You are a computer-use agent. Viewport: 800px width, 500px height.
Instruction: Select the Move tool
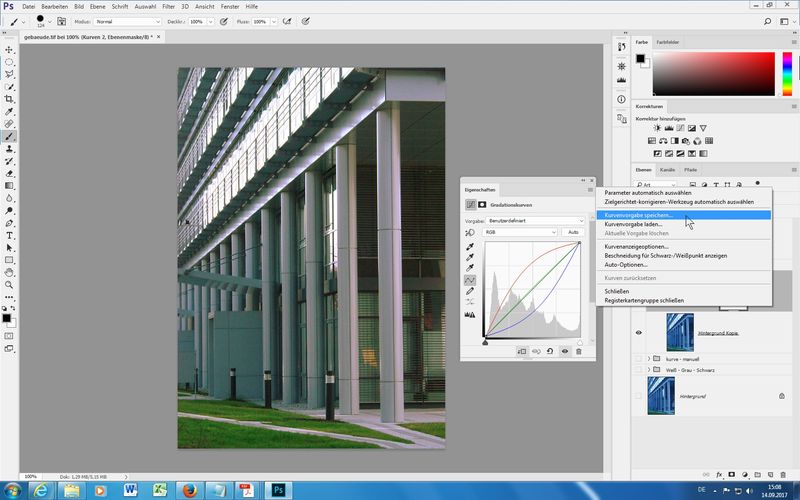pyautogui.click(x=9, y=49)
